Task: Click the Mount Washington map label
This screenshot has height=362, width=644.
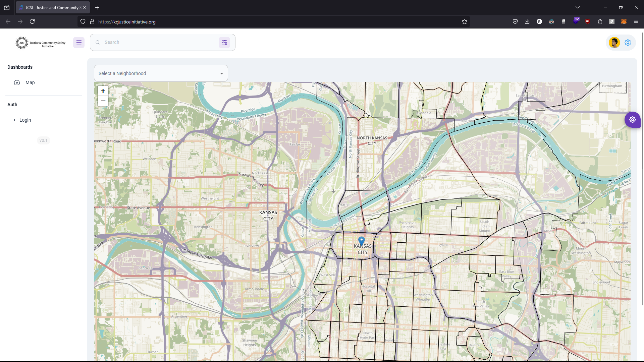Action: point(581,251)
